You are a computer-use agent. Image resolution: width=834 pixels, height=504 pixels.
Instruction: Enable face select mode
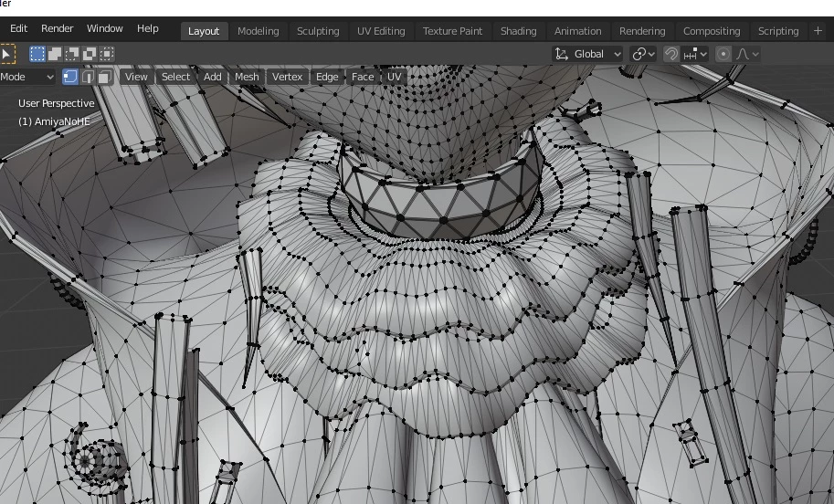(105, 77)
